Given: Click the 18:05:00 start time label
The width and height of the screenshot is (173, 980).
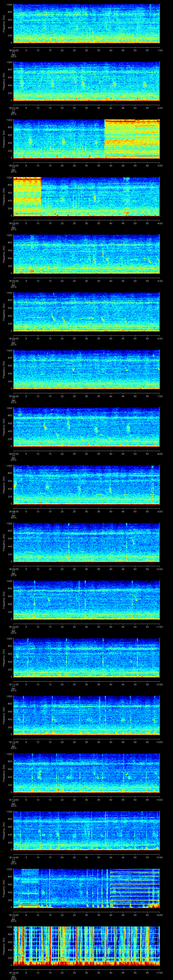Looking at the screenshot, I should pos(13,339).
